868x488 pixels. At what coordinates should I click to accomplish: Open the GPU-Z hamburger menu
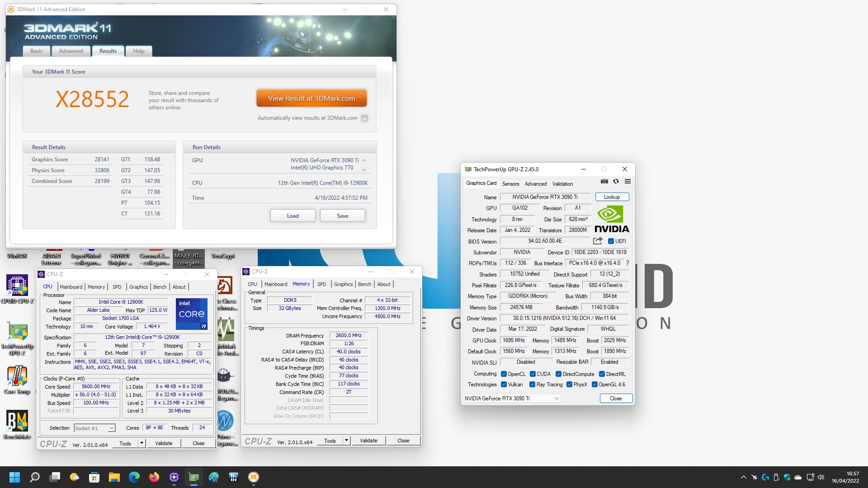coord(627,181)
